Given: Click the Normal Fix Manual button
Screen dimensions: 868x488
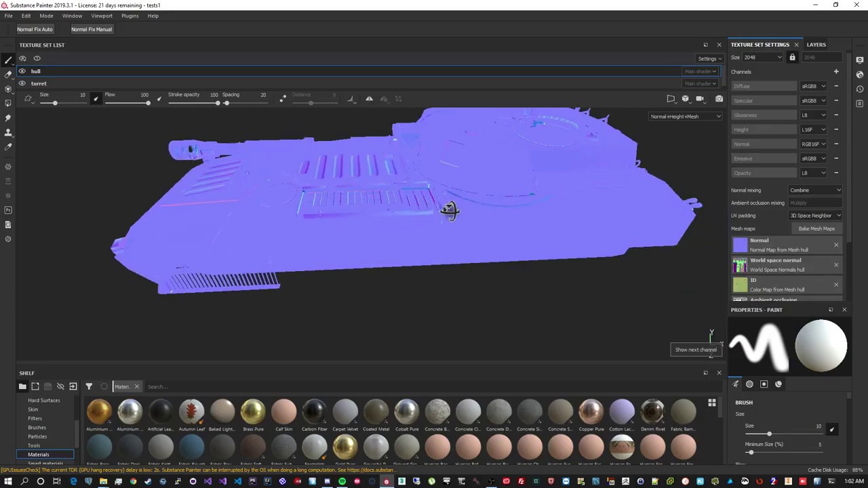Looking at the screenshot, I should coord(92,29).
